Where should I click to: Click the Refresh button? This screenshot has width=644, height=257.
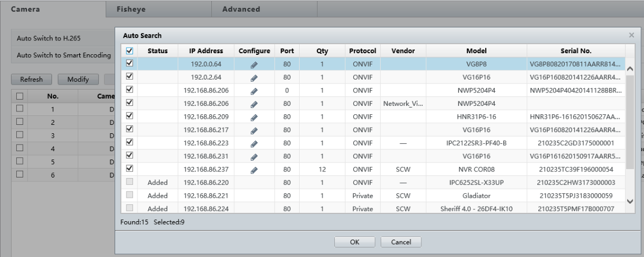(x=32, y=80)
